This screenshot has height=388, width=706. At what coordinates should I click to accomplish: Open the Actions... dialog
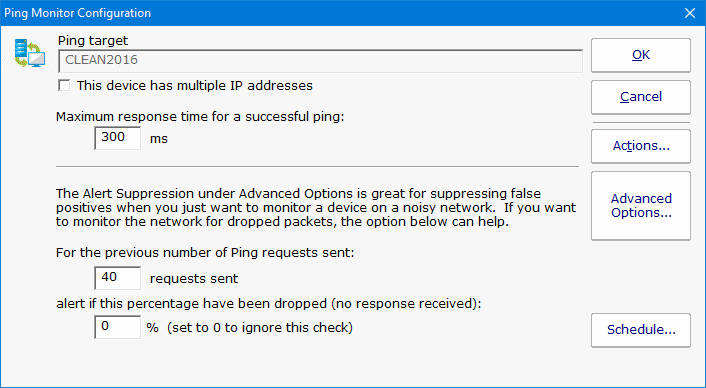641,146
